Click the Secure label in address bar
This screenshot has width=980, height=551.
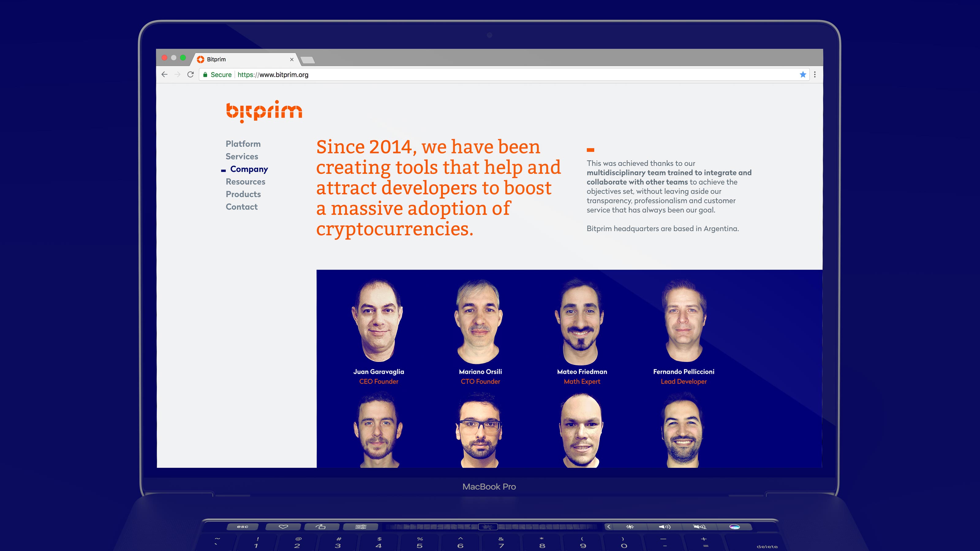221,74
